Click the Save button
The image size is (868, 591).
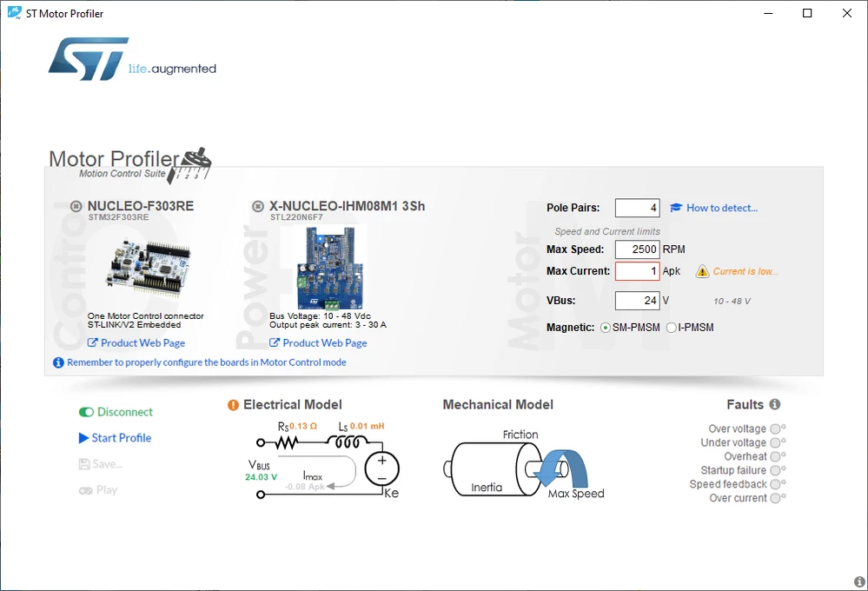(x=101, y=464)
